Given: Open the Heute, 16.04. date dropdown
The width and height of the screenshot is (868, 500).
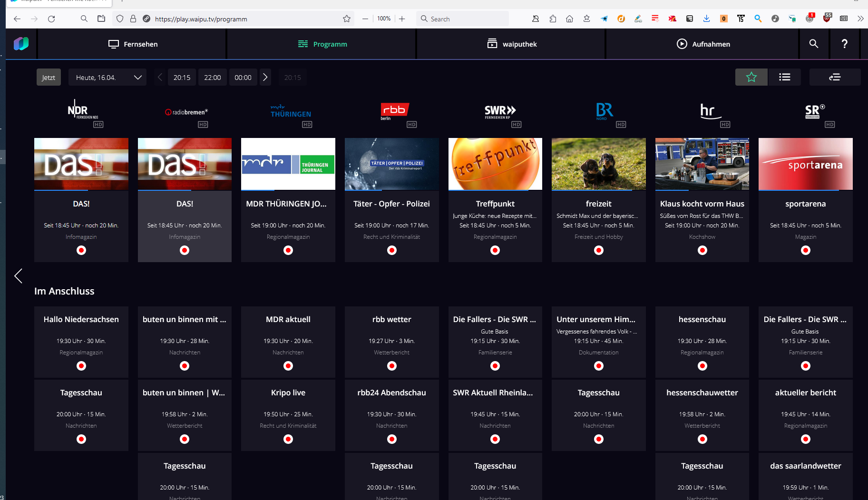Looking at the screenshot, I should [x=107, y=77].
